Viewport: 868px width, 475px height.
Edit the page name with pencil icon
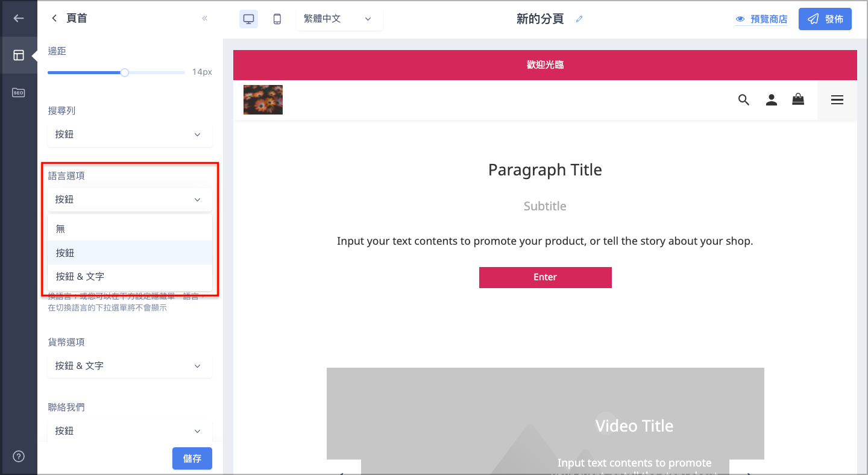coord(579,19)
